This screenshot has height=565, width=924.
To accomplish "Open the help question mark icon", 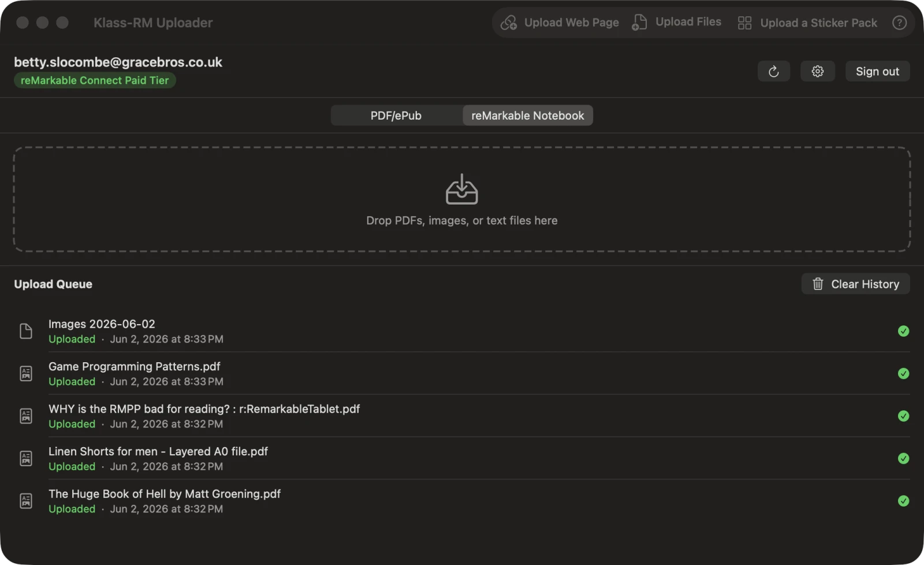I will (899, 23).
